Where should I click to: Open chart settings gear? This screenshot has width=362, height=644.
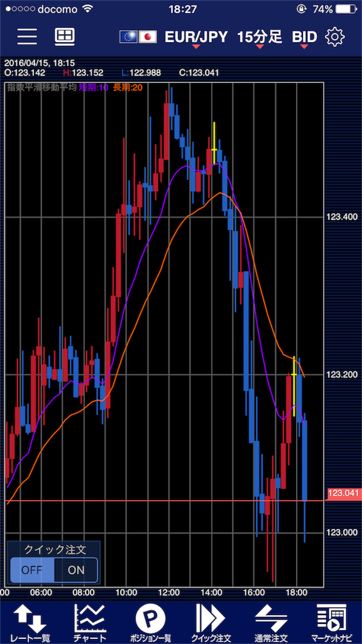334,37
